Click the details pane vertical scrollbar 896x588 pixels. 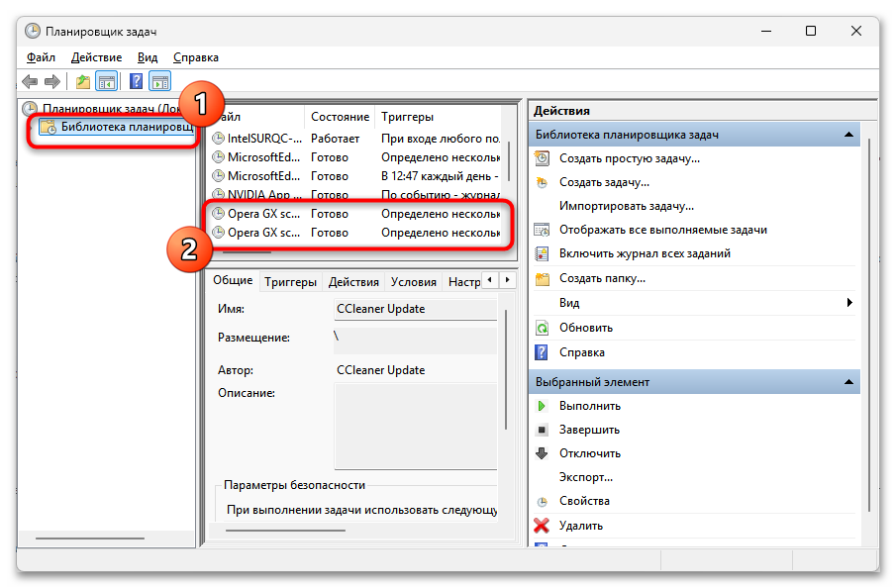(506, 369)
